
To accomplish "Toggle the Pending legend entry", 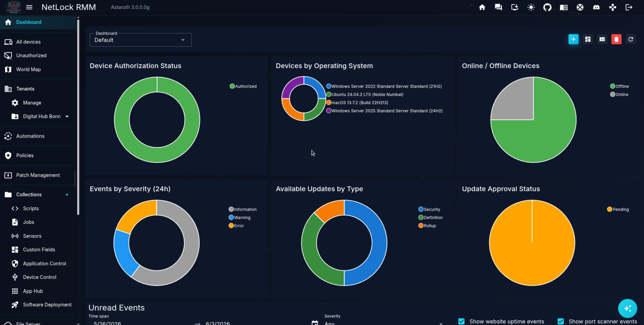I will [618, 209].
